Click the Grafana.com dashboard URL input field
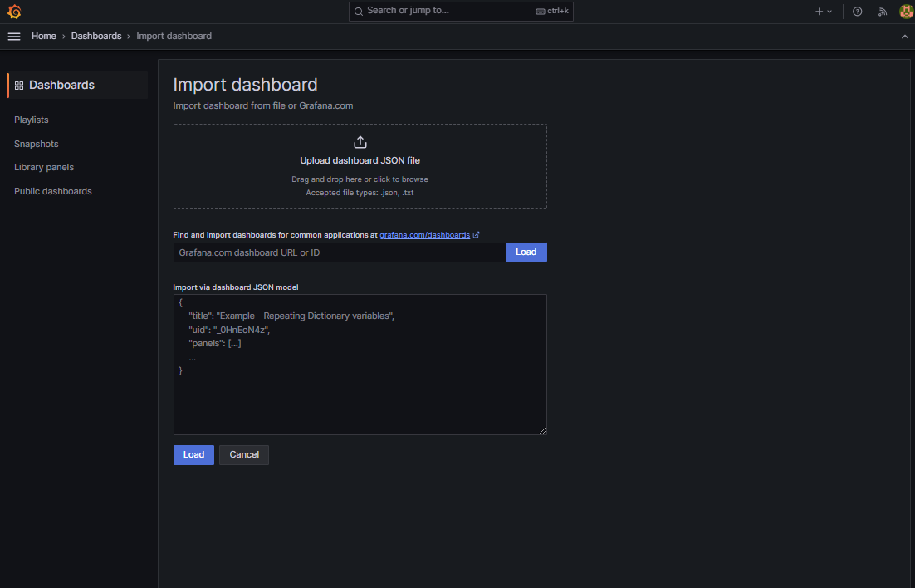This screenshot has height=588, width=915. 332,252
